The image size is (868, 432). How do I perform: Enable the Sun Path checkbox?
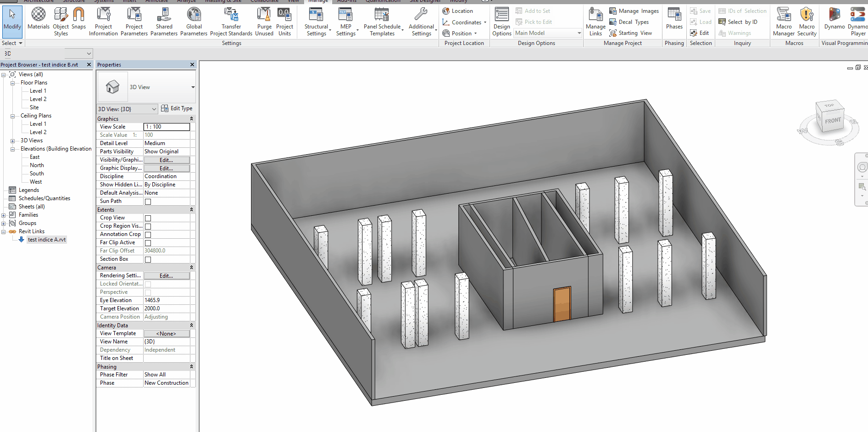point(148,202)
